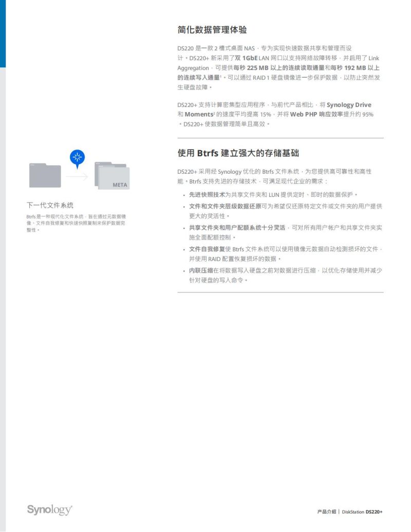Select the gray source folder illustration
411x532 pixels.
(x=46, y=175)
